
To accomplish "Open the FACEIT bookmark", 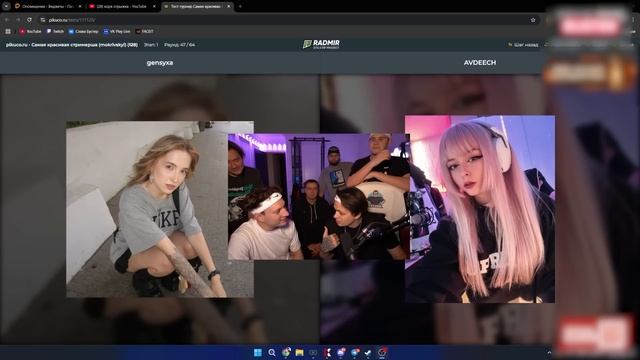I will pyautogui.click(x=145, y=31).
